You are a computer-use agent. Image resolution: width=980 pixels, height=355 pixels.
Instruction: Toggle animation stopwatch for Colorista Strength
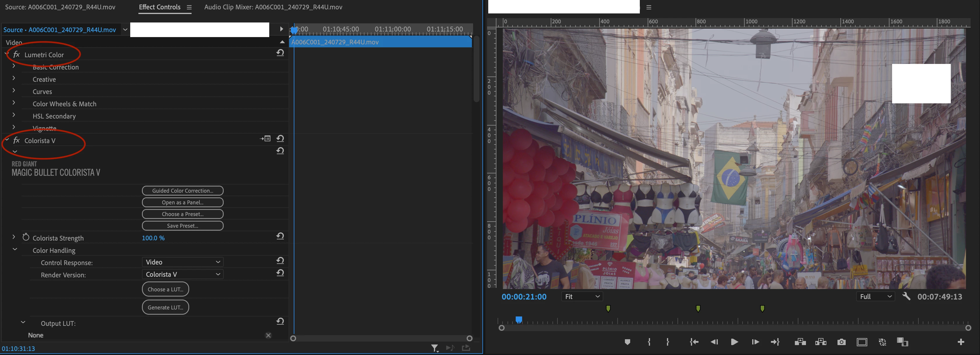(26, 237)
